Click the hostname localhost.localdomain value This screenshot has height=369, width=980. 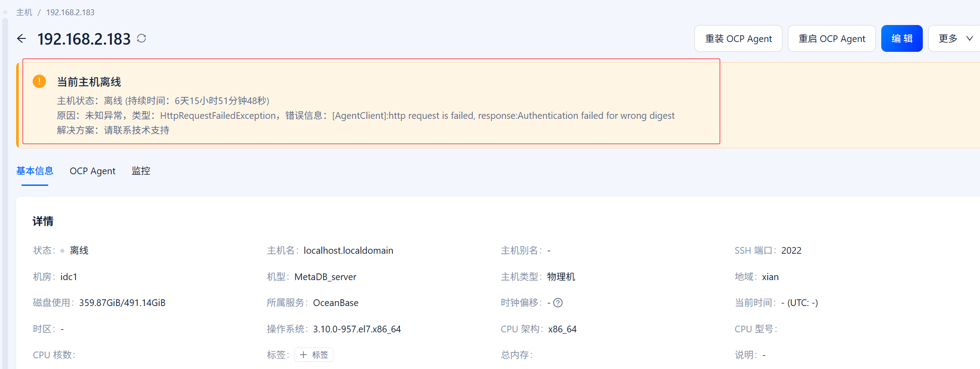pos(349,251)
